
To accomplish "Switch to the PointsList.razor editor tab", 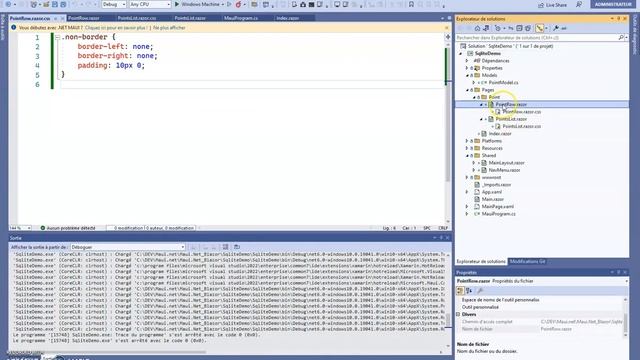I will pos(190,18).
